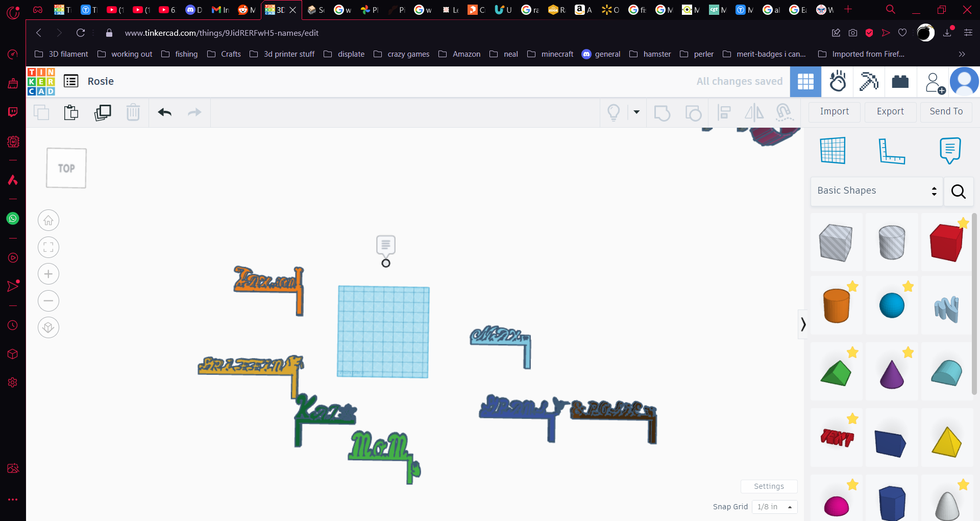Click the TOP view cube
The height and width of the screenshot is (521, 980).
pyautogui.click(x=66, y=168)
